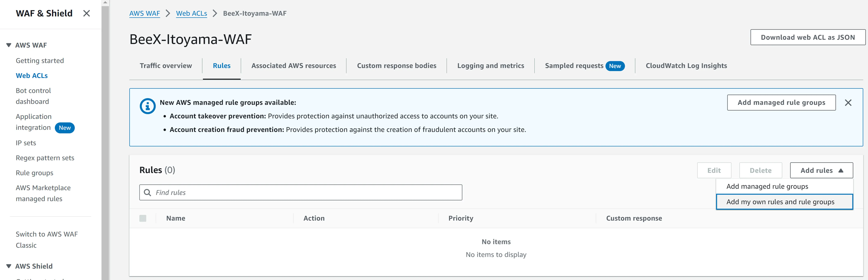
Task: Click banner's Add managed rule groups button
Action: 781,103
